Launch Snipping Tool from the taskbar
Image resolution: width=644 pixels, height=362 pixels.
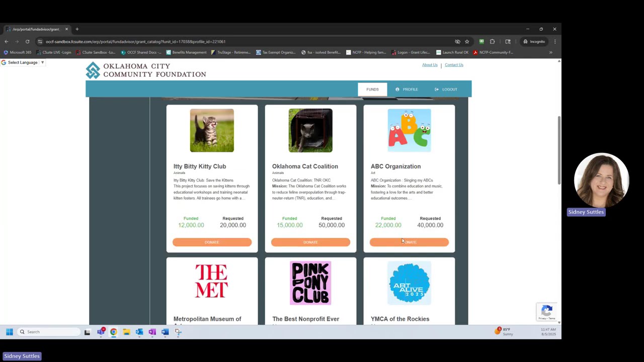[x=178, y=332]
